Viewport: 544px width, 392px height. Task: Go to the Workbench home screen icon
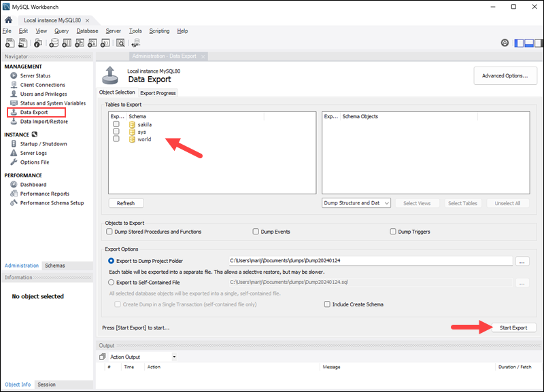coord(8,20)
